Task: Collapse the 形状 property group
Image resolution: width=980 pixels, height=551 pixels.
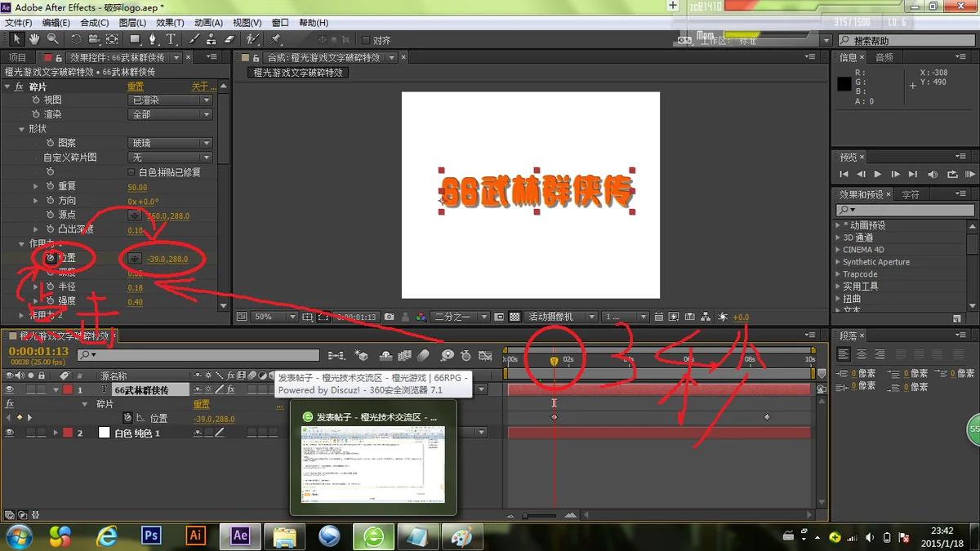Action: click(22, 129)
